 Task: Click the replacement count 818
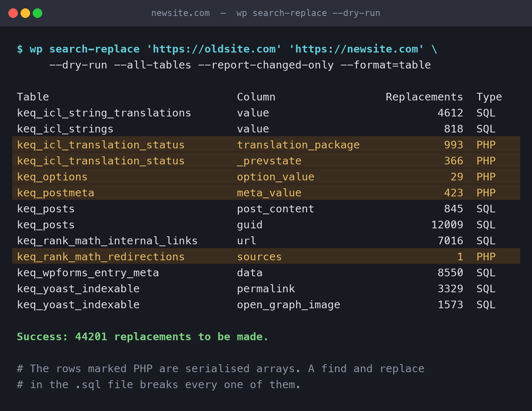click(x=454, y=129)
